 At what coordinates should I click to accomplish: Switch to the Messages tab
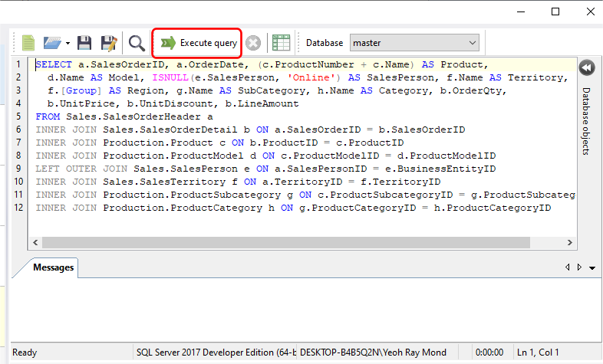tap(54, 267)
